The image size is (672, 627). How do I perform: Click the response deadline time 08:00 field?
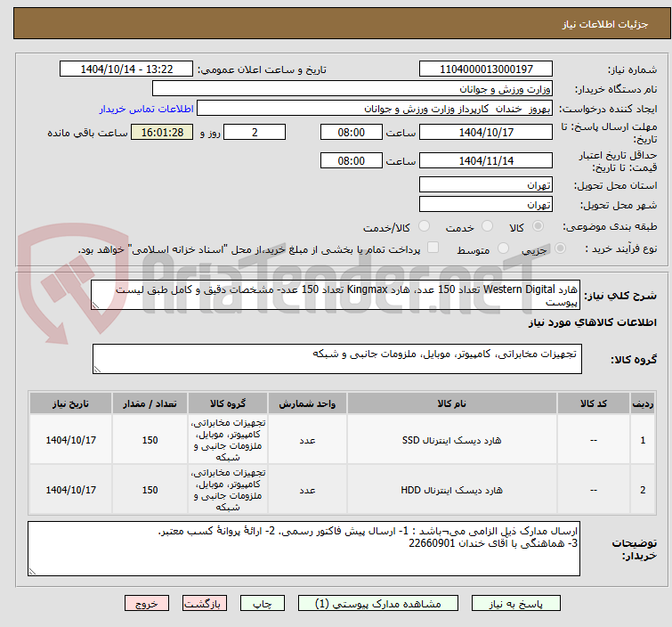point(351,132)
